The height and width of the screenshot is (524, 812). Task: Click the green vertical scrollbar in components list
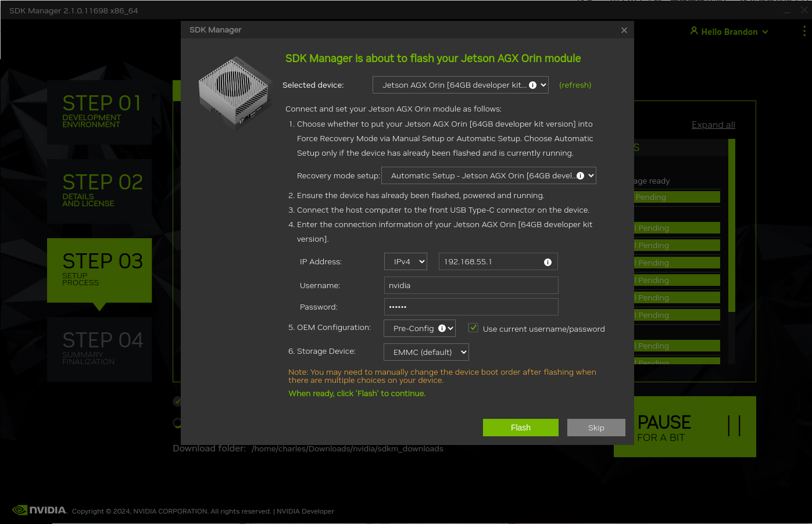pos(732,225)
